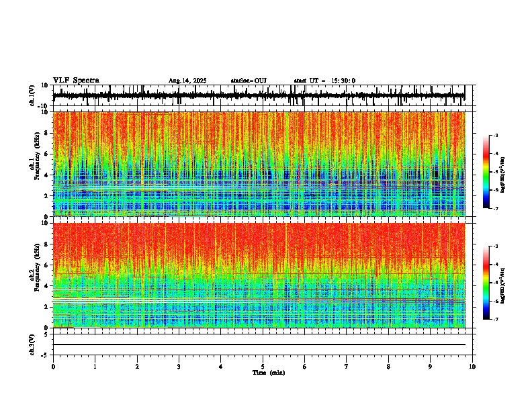Click the ch.1(V) waveform trace panel
The height and width of the screenshot is (411, 532).
click(263, 95)
